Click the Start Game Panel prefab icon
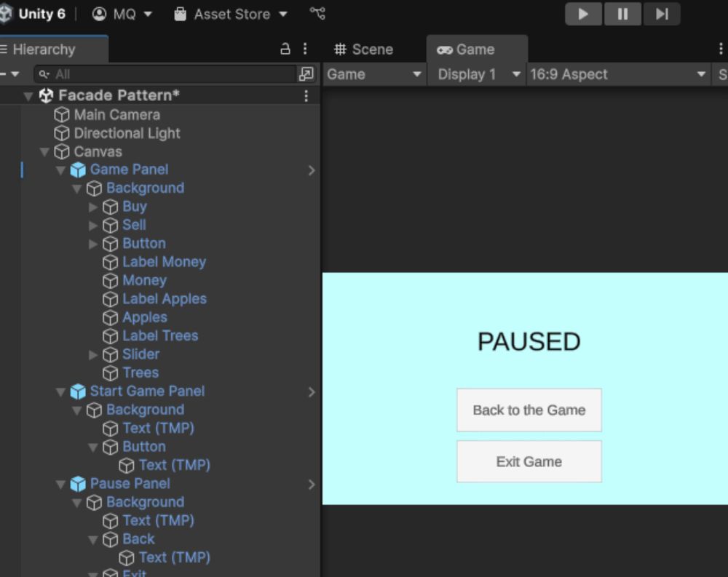 tap(78, 391)
